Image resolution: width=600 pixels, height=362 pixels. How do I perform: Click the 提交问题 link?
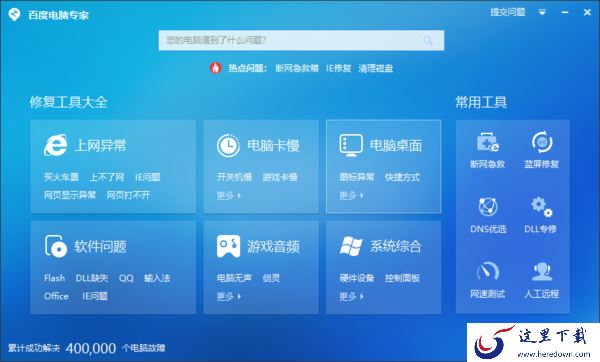[508, 12]
